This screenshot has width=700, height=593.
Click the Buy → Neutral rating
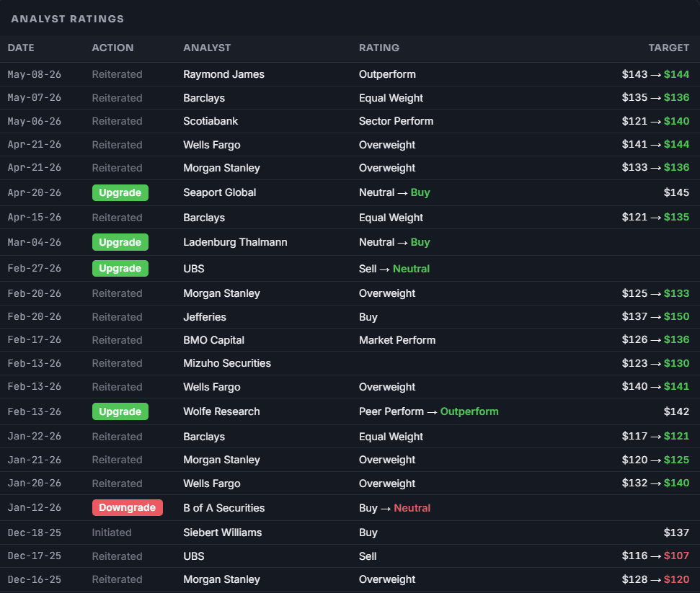pyautogui.click(x=394, y=508)
